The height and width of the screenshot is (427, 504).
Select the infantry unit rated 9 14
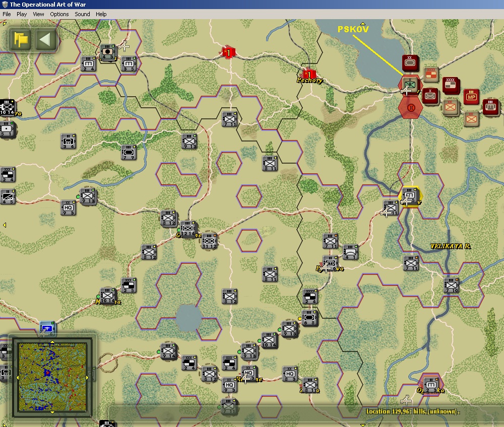168,352
